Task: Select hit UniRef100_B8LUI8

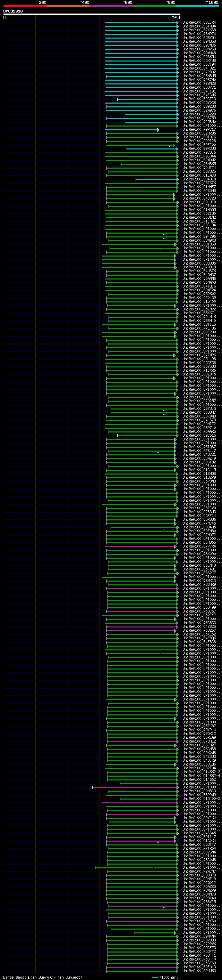Action: click(x=199, y=202)
